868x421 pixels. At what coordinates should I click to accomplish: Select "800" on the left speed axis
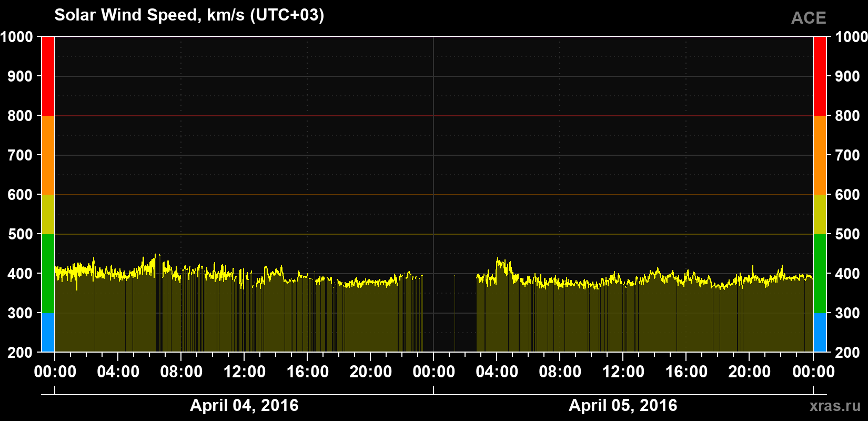click(21, 116)
